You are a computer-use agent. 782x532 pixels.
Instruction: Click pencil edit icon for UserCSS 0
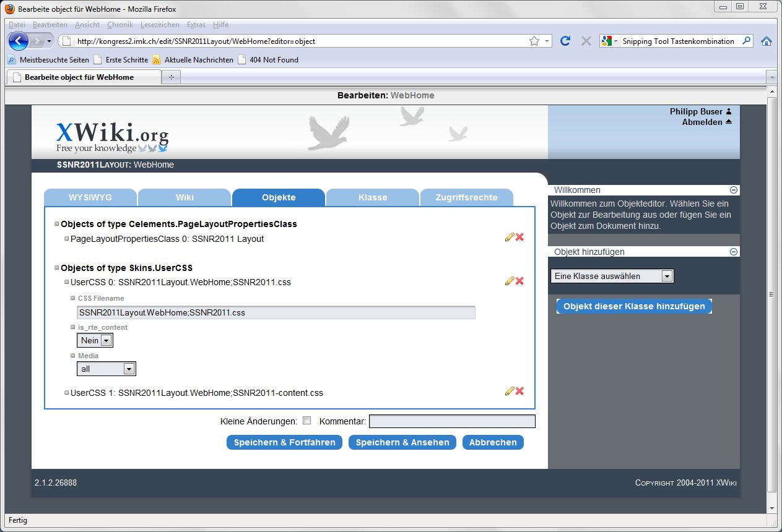tap(510, 281)
